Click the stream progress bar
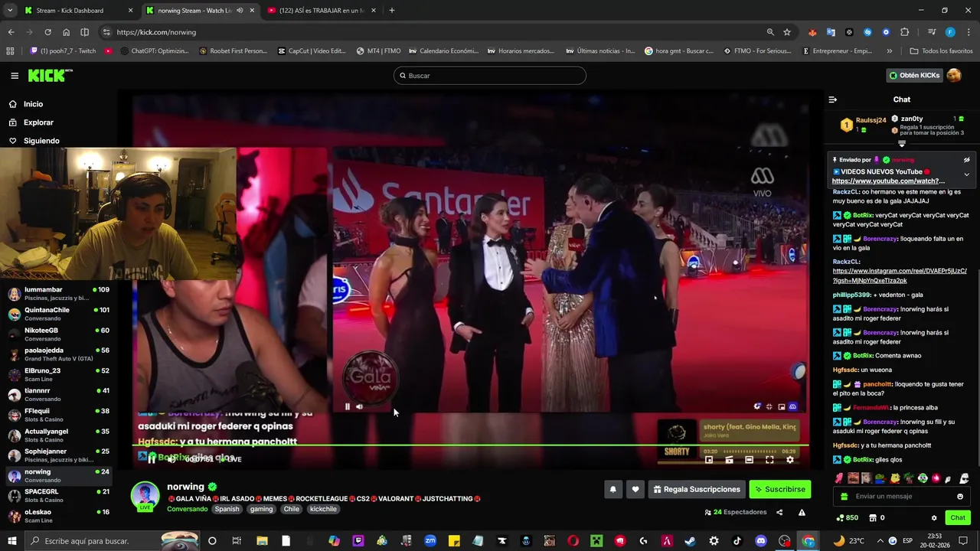 [471, 445]
